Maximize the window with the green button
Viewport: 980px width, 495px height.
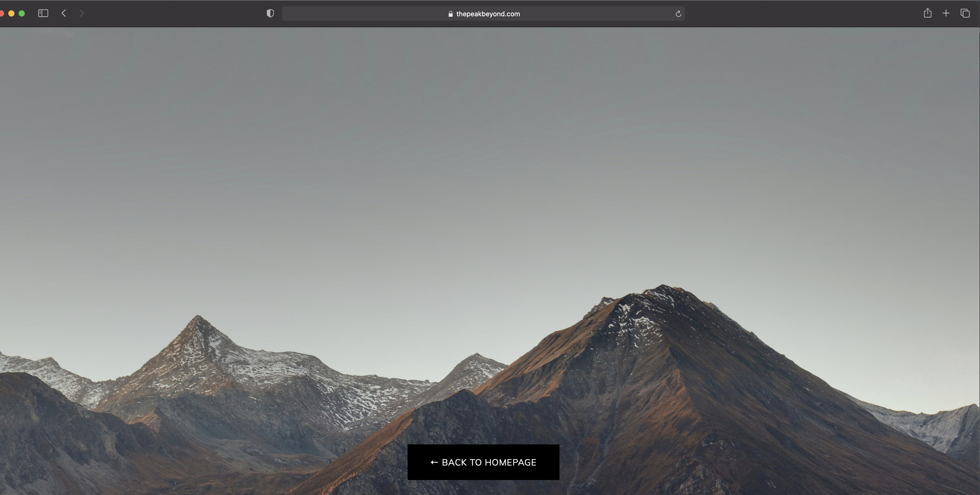click(22, 13)
